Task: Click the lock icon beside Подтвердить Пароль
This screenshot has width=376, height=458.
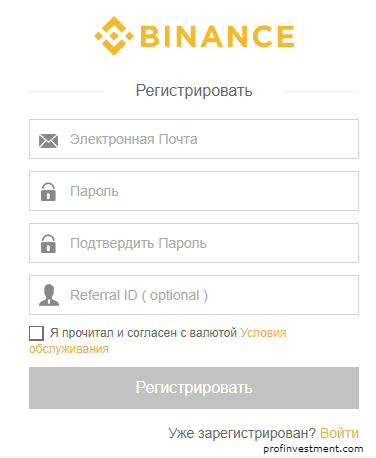Action: click(x=48, y=244)
